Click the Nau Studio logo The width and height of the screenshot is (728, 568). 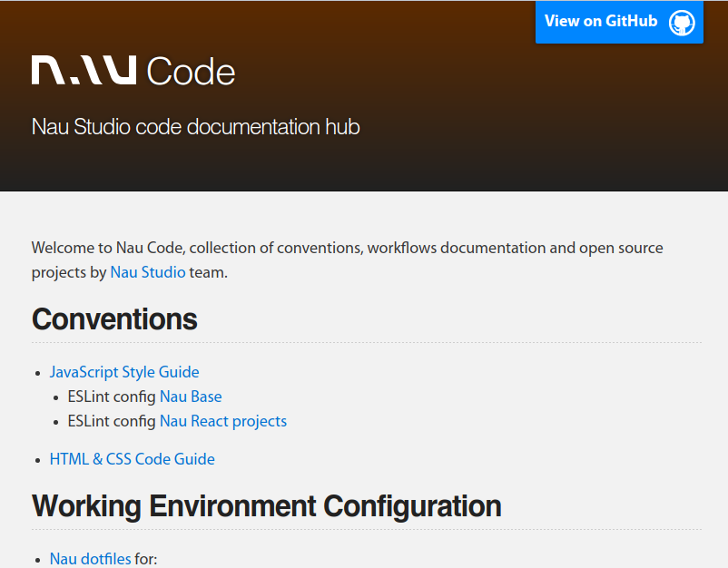click(82, 71)
